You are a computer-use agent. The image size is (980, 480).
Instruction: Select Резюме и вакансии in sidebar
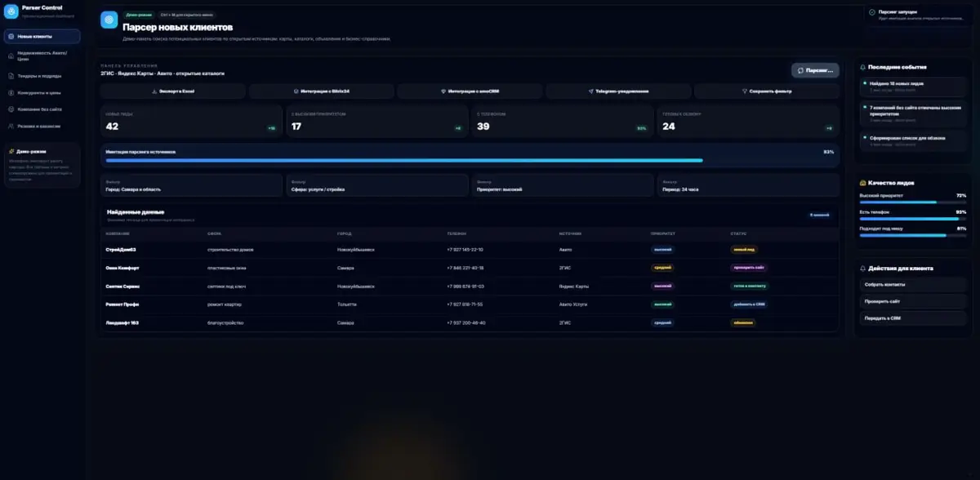tap(42, 127)
